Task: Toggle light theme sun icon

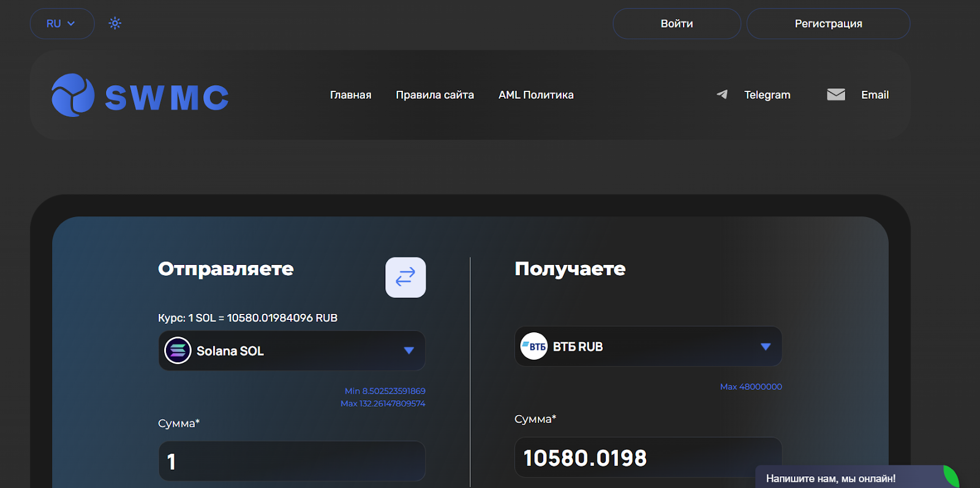Action: (x=115, y=23)
